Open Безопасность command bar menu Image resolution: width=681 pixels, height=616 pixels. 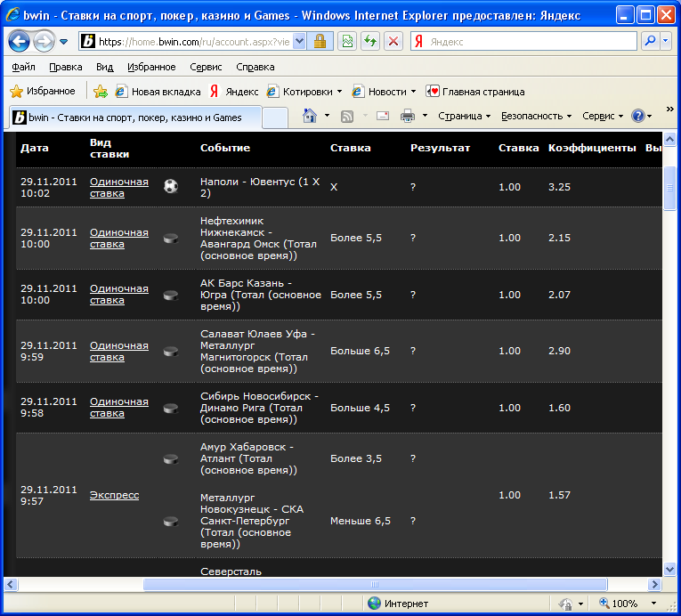pyautogui.click(x=536, y=116)
